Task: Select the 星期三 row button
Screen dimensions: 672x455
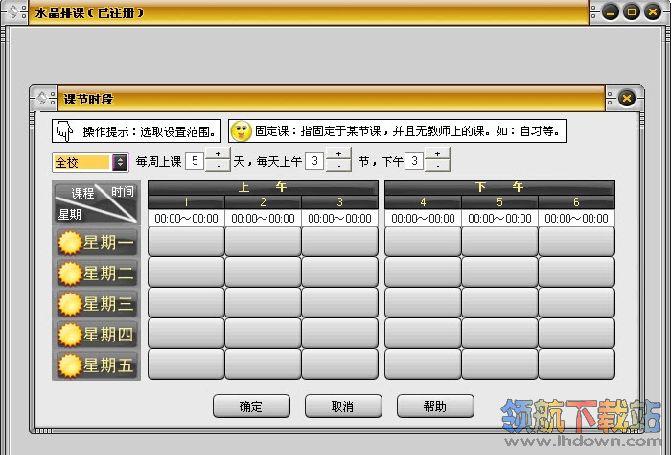Action: 97,304
